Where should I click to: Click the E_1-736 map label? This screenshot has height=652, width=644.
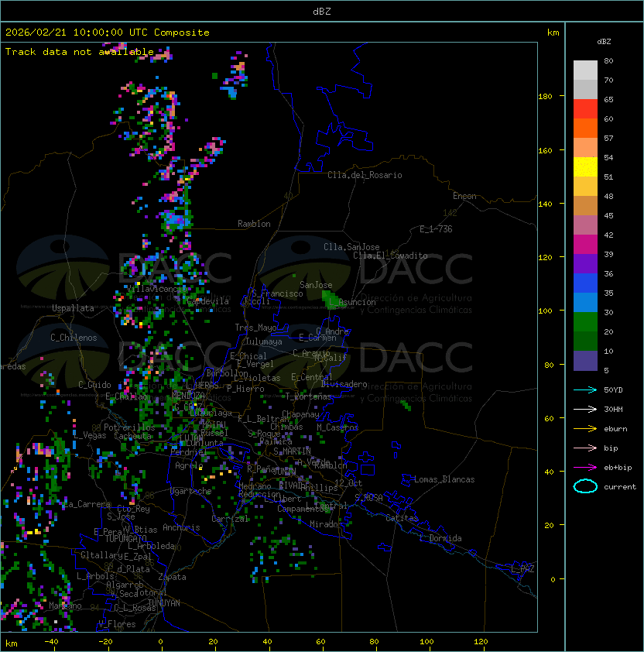coord(436,229)
